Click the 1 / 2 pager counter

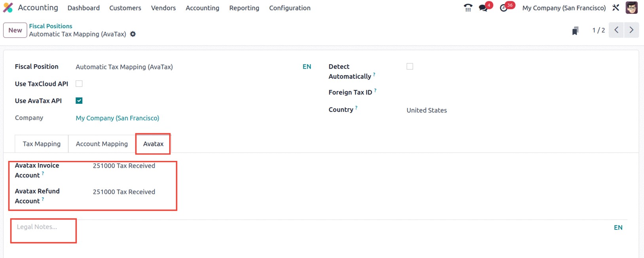pos(598,30)
